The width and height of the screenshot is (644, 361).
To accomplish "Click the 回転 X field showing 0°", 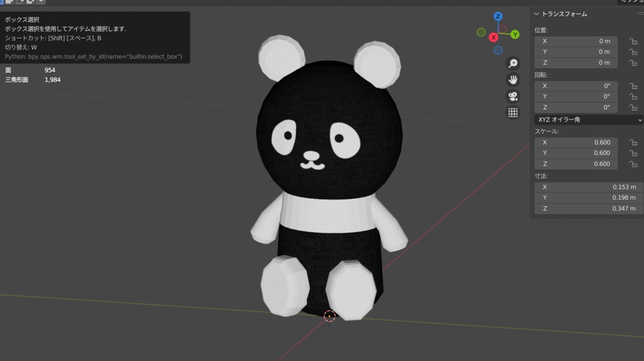I will coord(576,86).
